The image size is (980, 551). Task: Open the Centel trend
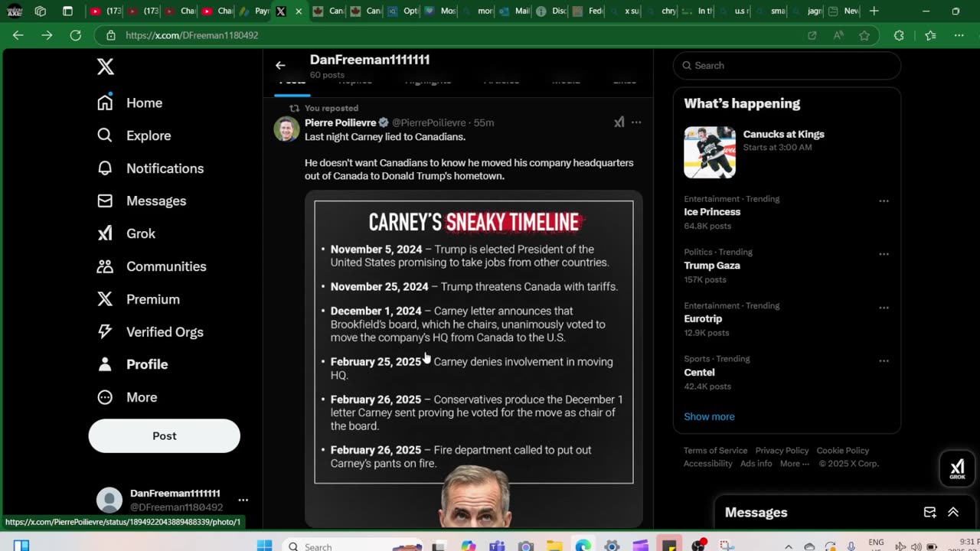(699, 373)
